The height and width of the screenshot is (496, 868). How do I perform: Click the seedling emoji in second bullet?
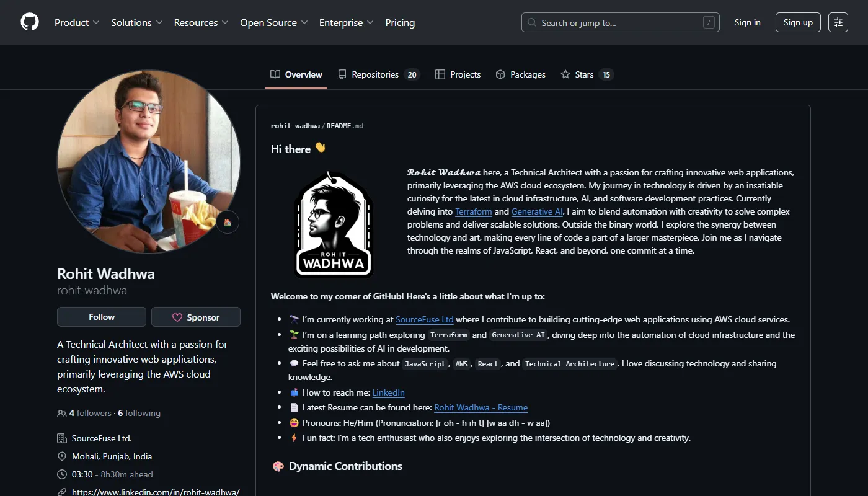[x=294, y=335]
